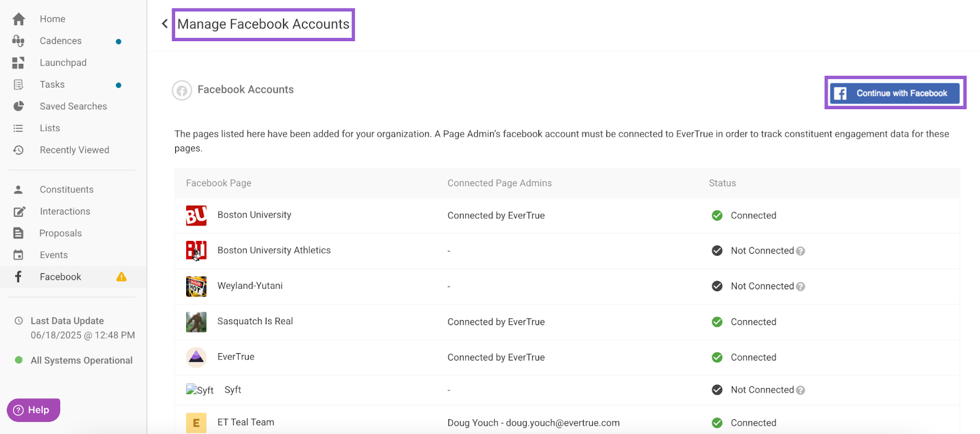
Task: Open Cadences binoculars icon
Action: pyautogui.click(x=18, y=41)
